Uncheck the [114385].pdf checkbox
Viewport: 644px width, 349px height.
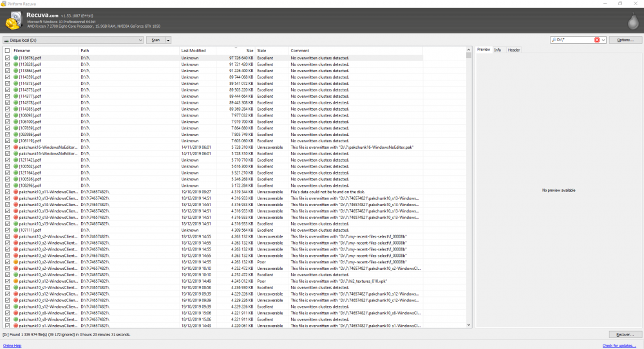pos(7,109)
